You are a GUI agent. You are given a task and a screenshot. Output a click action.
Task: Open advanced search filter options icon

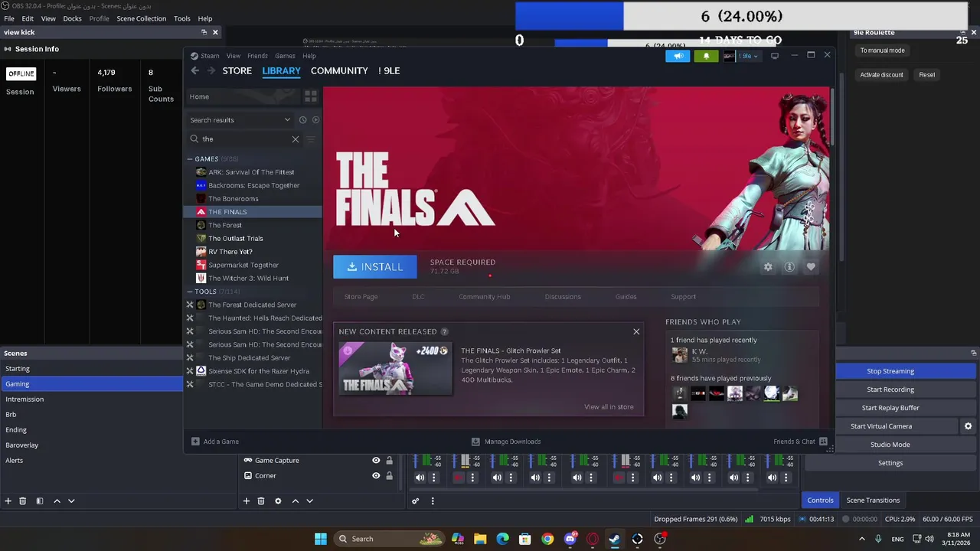click(x=311, y=139)
